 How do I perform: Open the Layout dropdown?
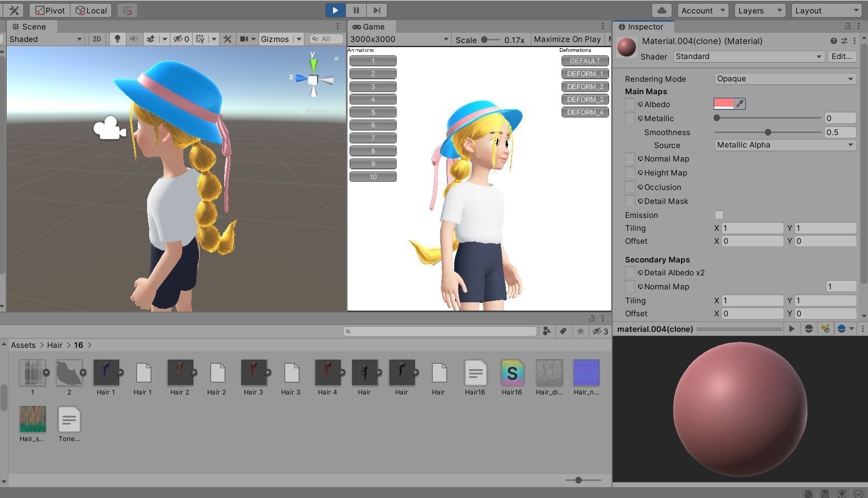[x=826, y=10]
